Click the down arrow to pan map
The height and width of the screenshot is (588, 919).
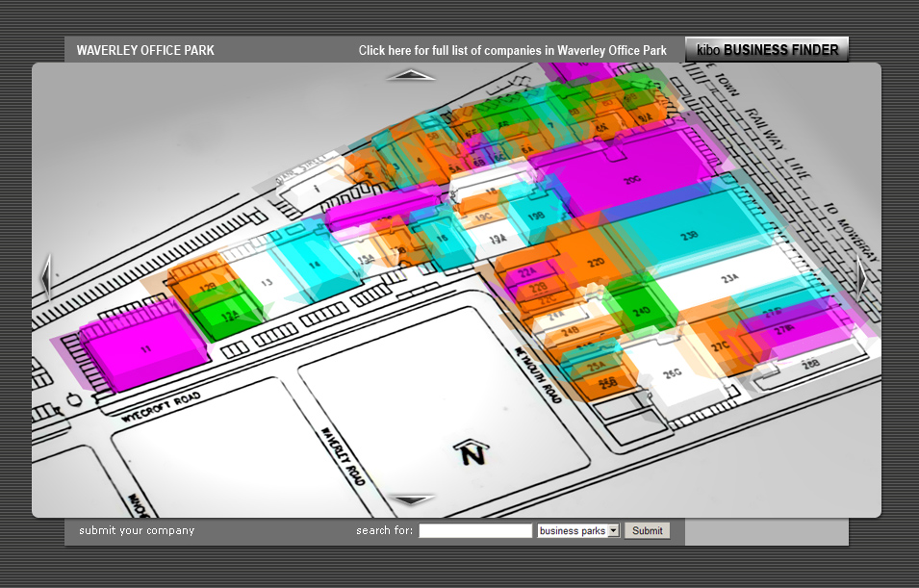tap(412, 499)
